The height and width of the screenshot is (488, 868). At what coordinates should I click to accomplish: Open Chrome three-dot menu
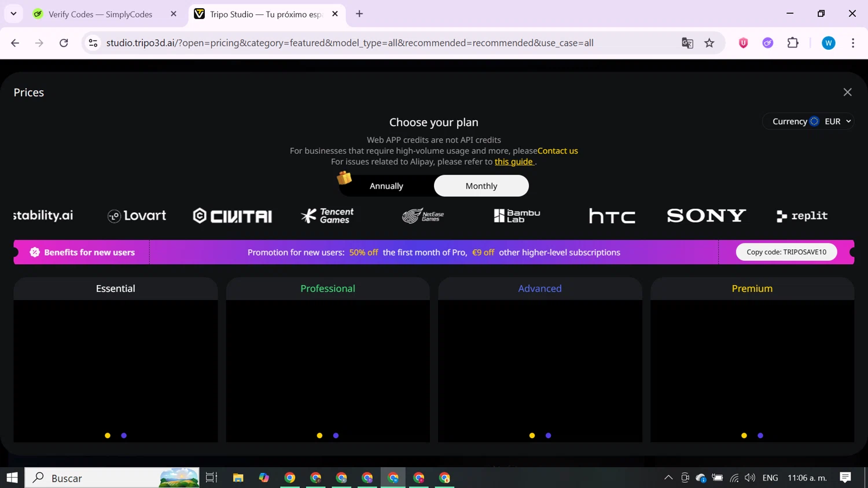853,43
